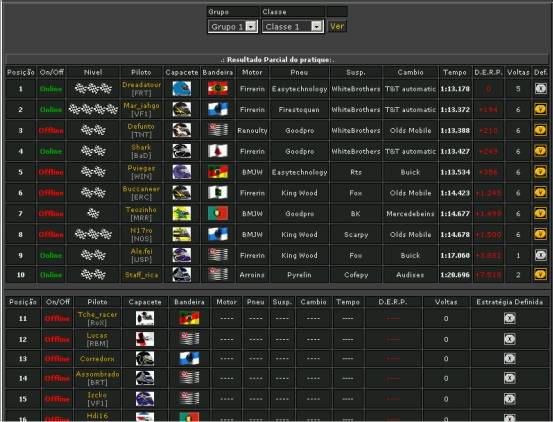Click Dreadatour's blue helmet icon
Viewport: 553px width, 422px height.
tap(182, 89)
